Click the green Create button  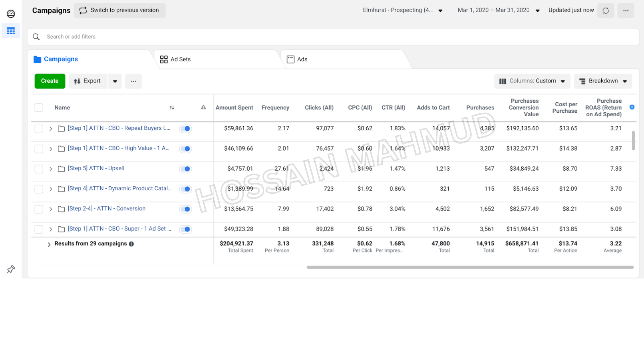pyautogui.click(x=50, y=81)
